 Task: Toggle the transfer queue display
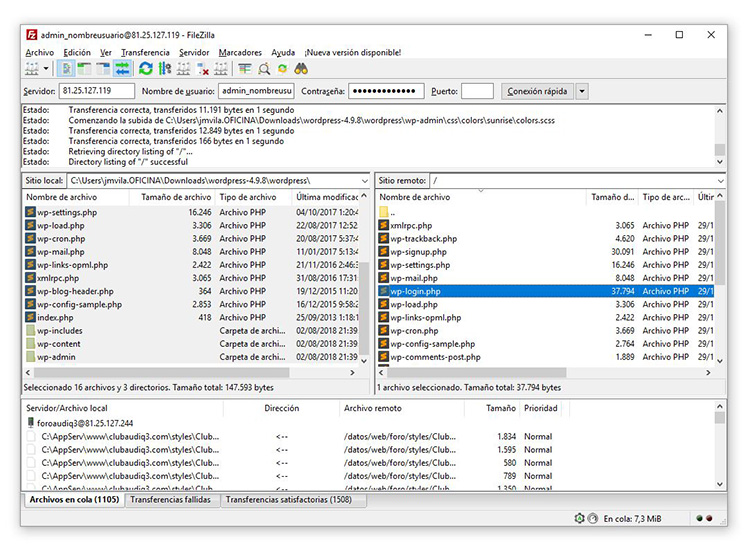(122, 69)
